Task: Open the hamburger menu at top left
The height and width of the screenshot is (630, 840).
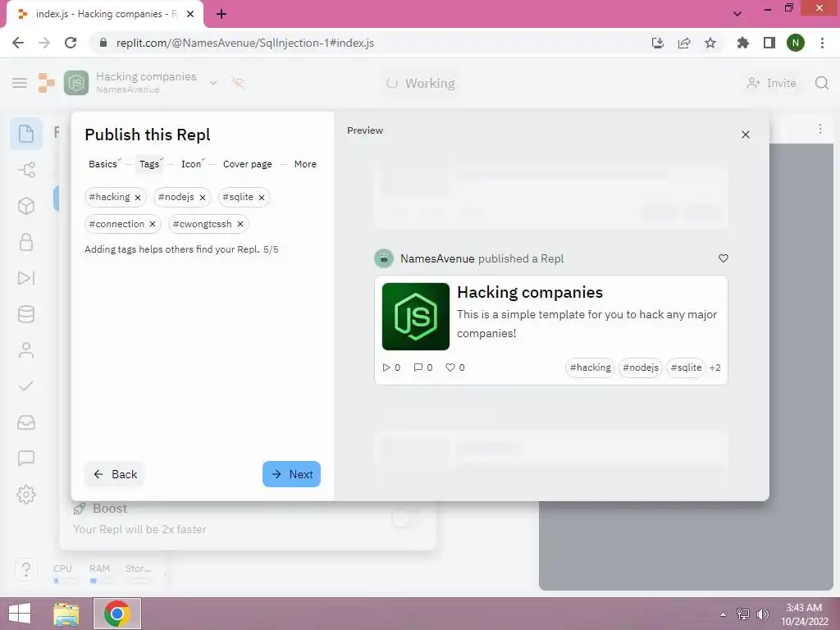Action: [20, 83]
